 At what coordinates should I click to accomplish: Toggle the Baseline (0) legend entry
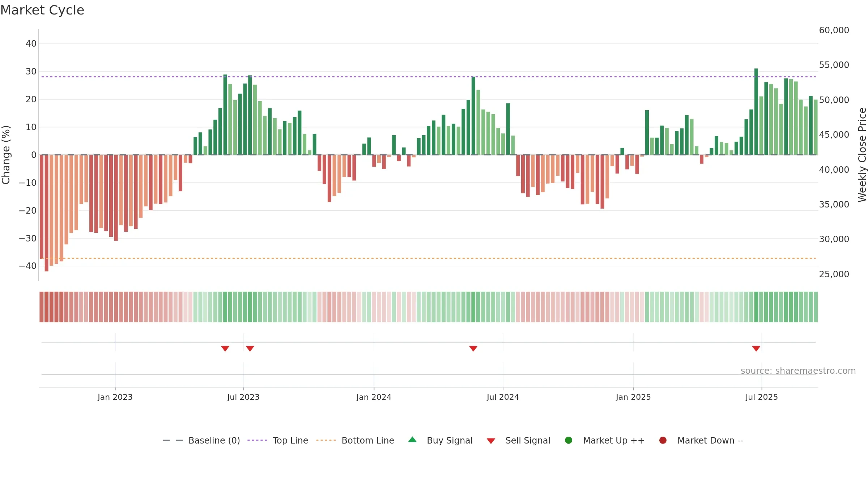(201, 440)
